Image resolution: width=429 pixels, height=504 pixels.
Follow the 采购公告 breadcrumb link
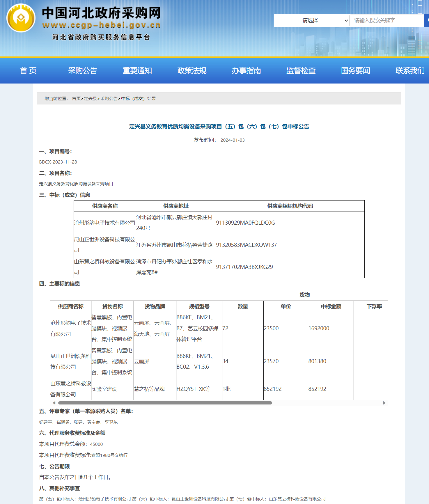click(109, 99)
